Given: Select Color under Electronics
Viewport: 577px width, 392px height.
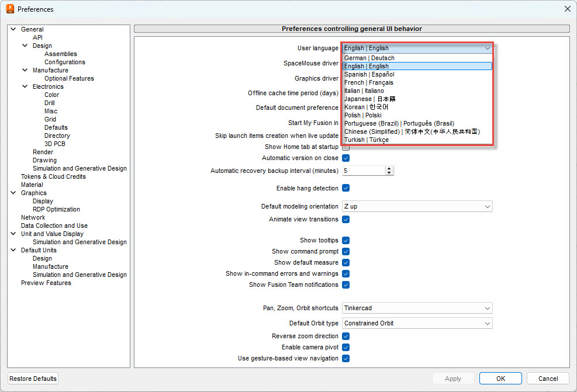Looking at the screenshot, I should point(52,95).
